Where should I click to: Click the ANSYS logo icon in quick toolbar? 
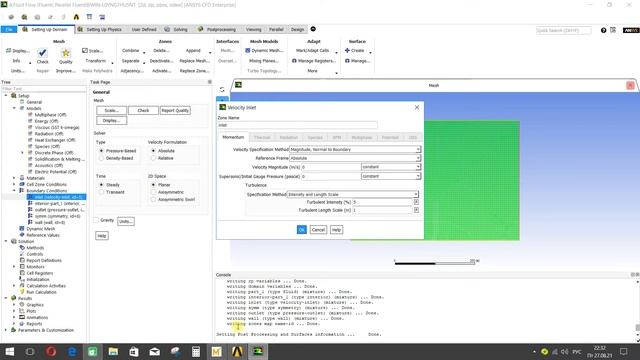click(x=76, y=17)
